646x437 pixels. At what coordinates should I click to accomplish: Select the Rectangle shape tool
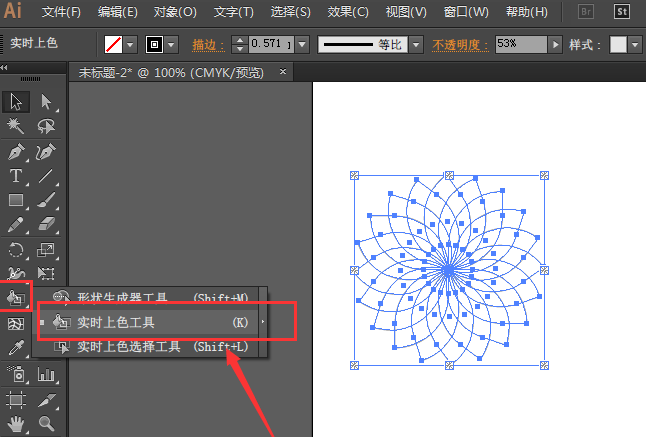(15, 201)
